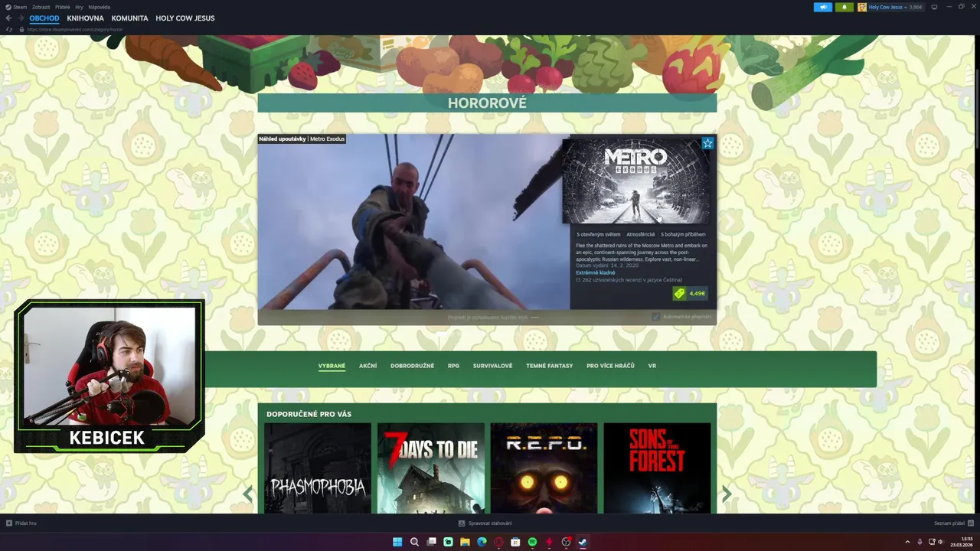The image size is (980, 551).
Task: Go forward with the forward arrow
Action: click(x=21, y=18)
